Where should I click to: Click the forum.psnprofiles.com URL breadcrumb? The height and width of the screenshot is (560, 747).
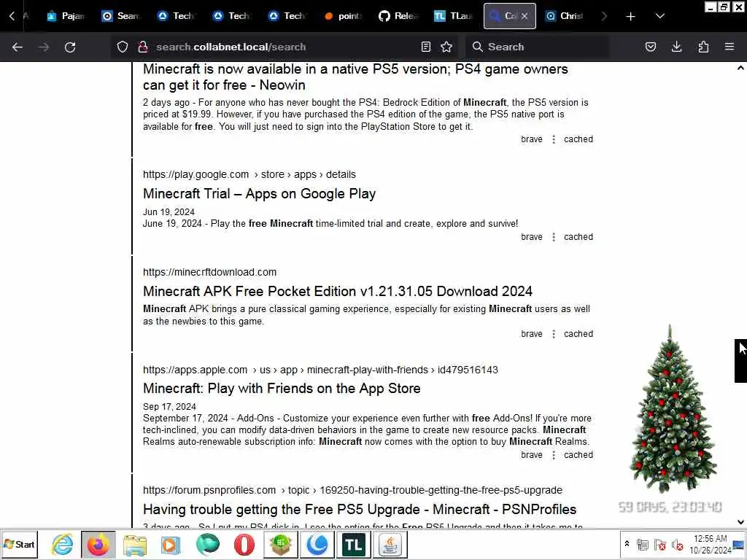click(352, 490)
